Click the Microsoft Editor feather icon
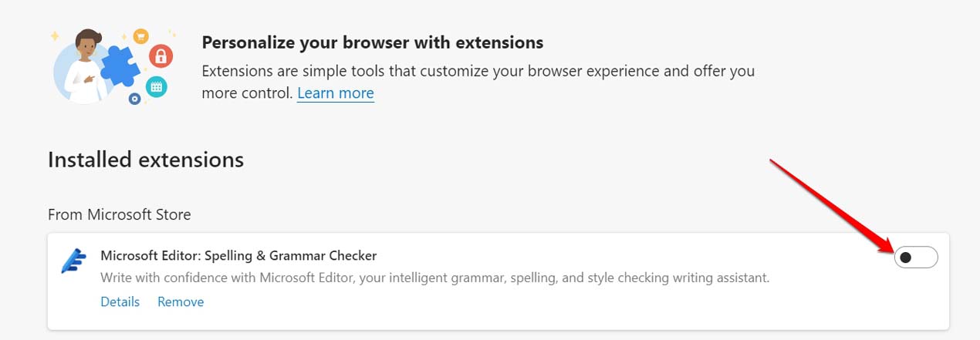 point(73,261)
